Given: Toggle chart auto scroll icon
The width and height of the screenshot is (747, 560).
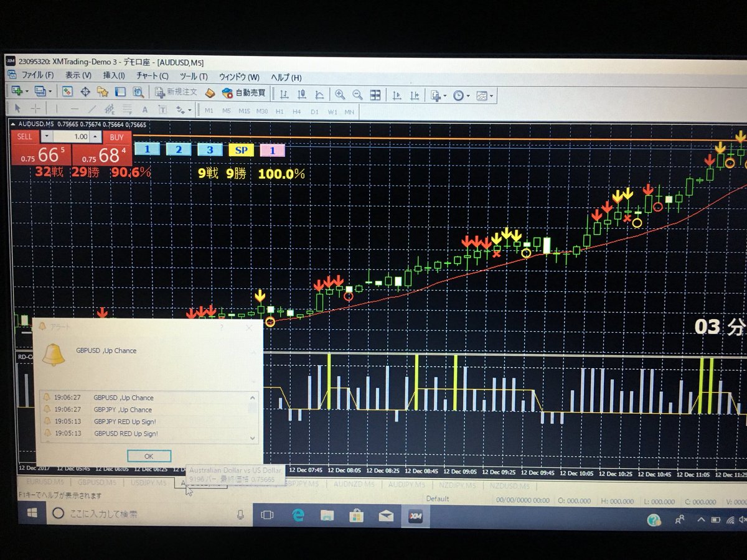Looking at the screenshot, I should coord(396,95).
